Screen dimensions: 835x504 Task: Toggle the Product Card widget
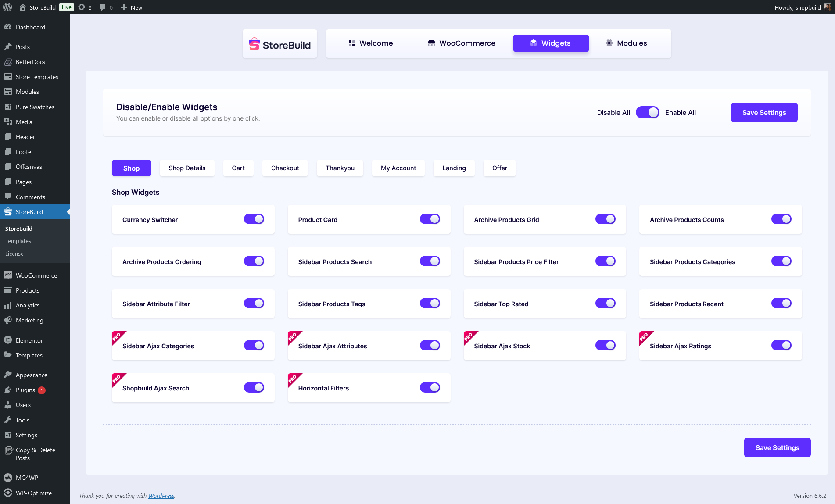pos(430,219)
